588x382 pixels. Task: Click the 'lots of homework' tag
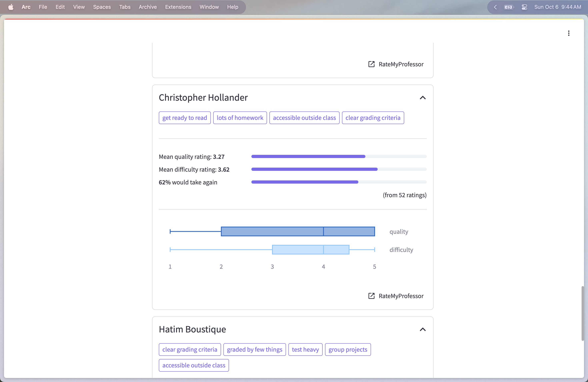click(240, 118)
